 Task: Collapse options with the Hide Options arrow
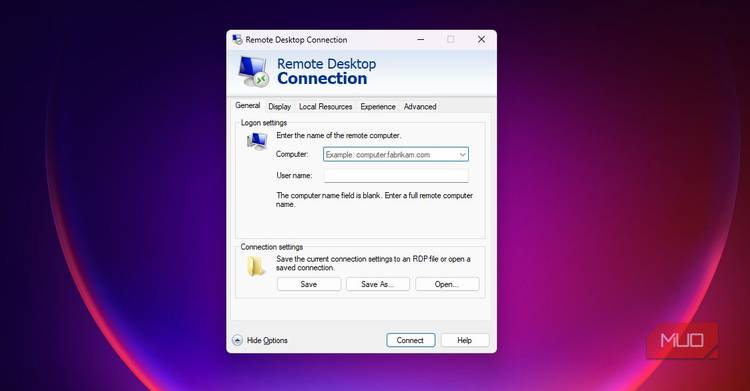click(x=237, y=340)
